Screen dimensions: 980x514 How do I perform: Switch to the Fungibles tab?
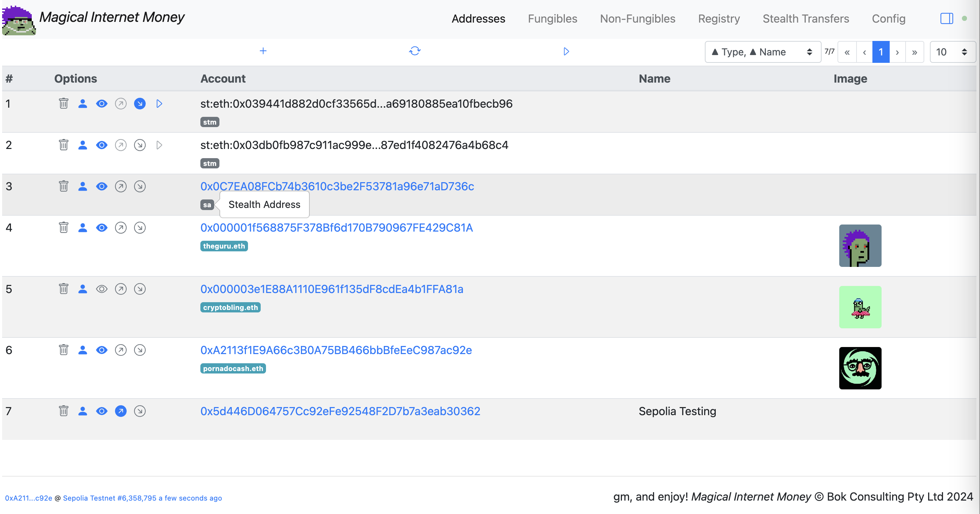click(x=552, y=18)
